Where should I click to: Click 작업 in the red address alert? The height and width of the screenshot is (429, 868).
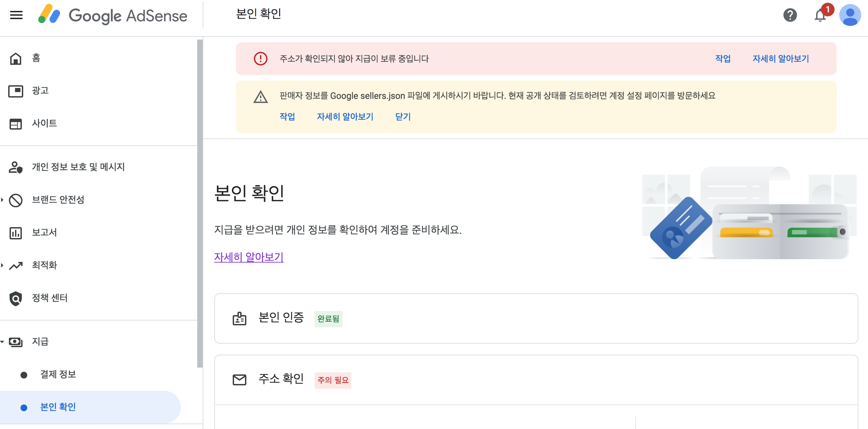[x=722, y=59]
